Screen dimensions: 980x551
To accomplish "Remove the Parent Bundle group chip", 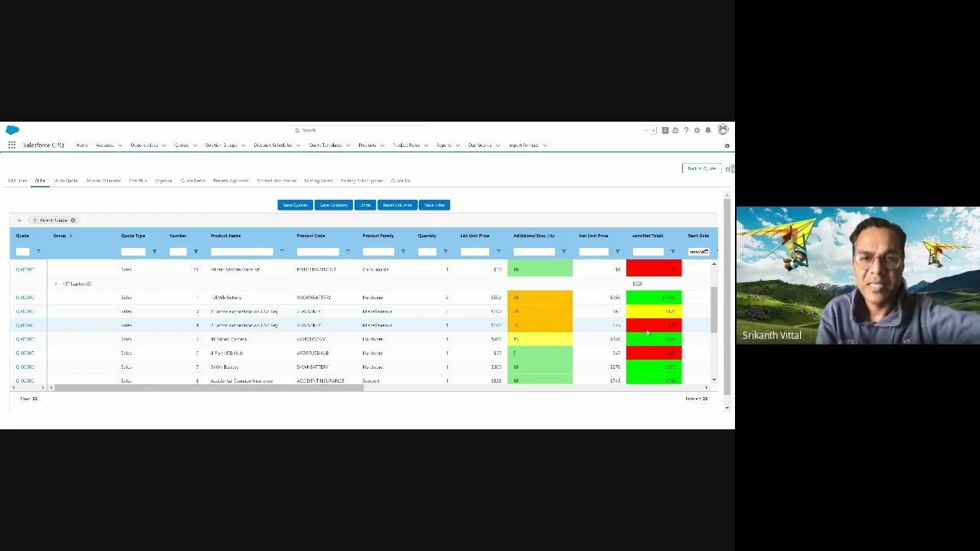I will click(x=73, y=220).
